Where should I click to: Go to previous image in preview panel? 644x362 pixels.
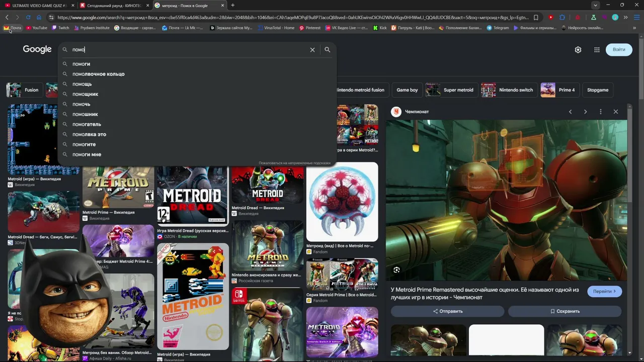coord(570,112)
